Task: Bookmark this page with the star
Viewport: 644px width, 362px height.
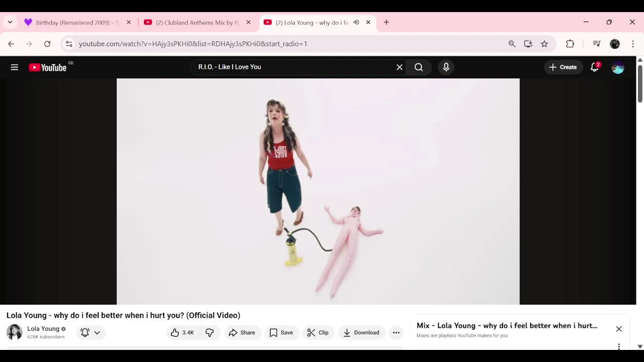Action: [x=544, y=44]
